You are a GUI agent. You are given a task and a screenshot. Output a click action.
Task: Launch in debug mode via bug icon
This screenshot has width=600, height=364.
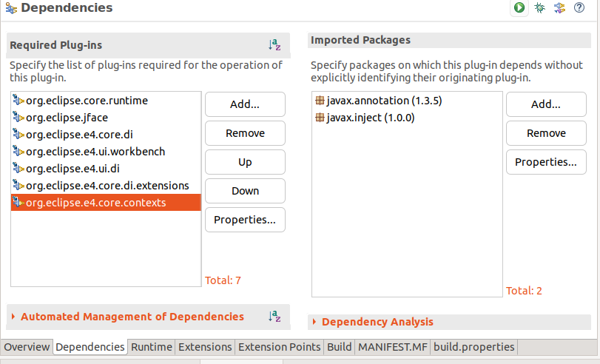[x=539, y=7]
